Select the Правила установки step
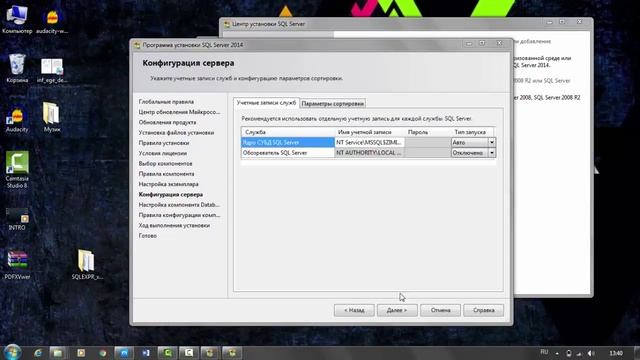This screenshot has width=640, height=360. [x=164, y=143]
